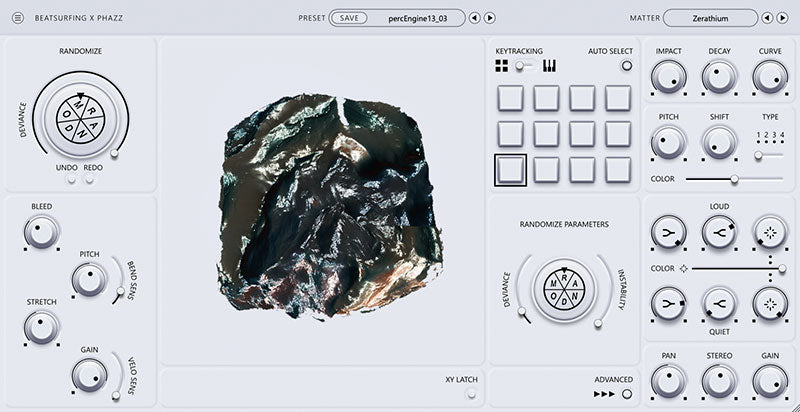Open the Matter Zerathium selector
Screen dimensions: 800x412
(710, 18)
